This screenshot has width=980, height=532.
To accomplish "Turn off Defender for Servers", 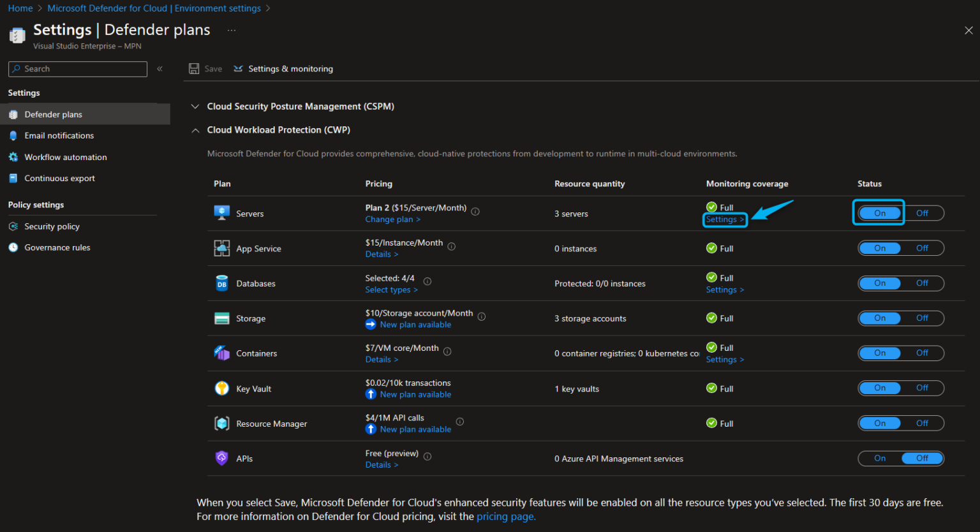I will (923, 213).
